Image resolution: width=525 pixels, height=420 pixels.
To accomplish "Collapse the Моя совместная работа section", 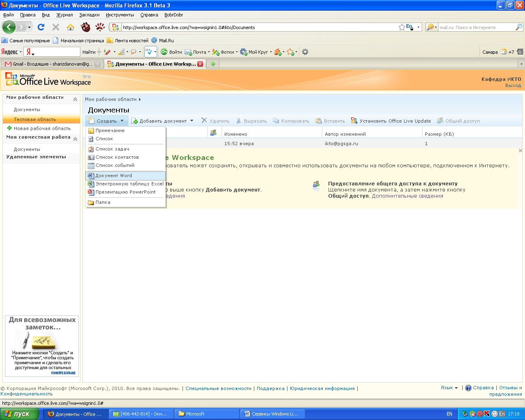I will point(75,139).
